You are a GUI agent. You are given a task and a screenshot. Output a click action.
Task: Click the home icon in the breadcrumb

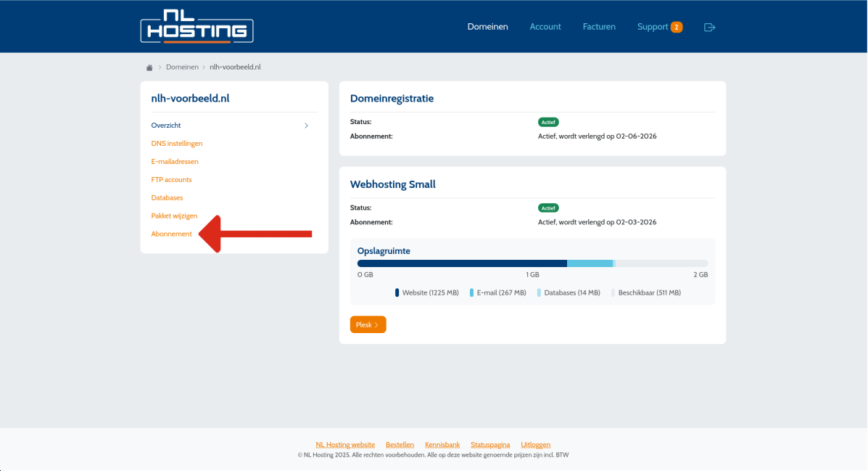(x=149, y=67)
